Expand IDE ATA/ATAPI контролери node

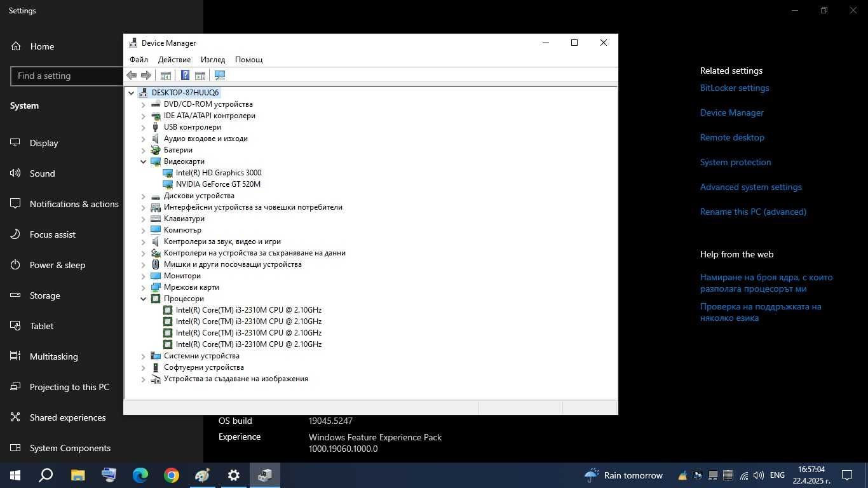click(144, 116)
